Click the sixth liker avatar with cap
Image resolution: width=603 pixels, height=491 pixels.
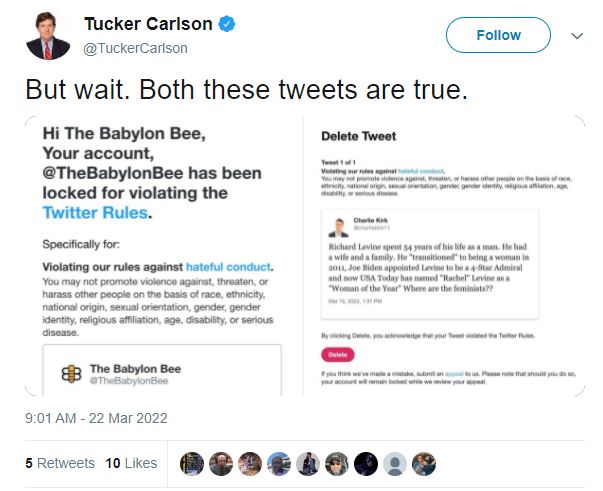[x=337, y=464]
